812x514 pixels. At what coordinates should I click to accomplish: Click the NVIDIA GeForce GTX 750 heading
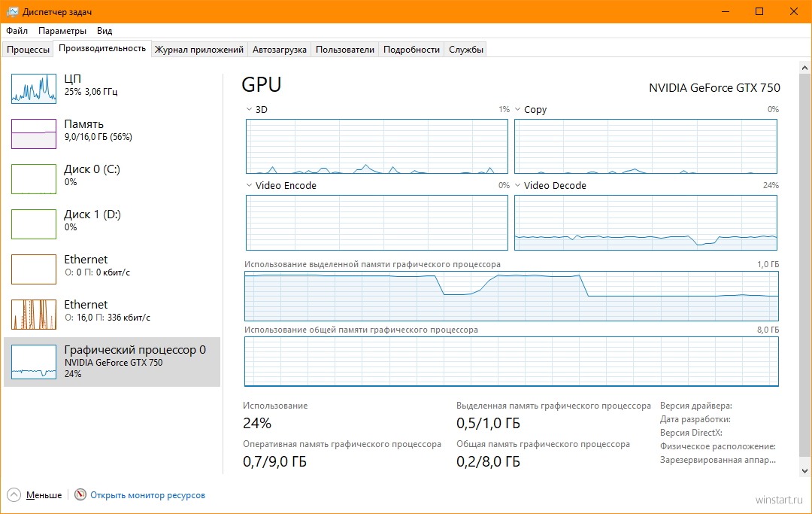point(714,87)
